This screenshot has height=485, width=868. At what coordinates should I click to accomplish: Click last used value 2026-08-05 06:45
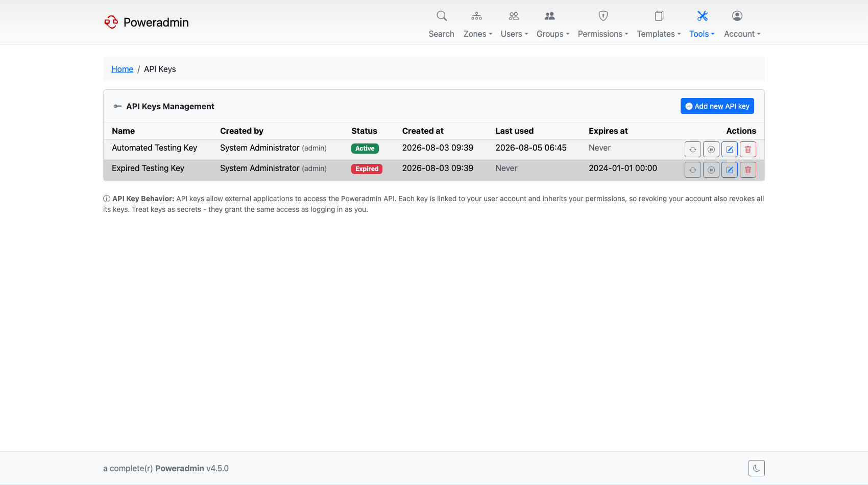(531, 148)
